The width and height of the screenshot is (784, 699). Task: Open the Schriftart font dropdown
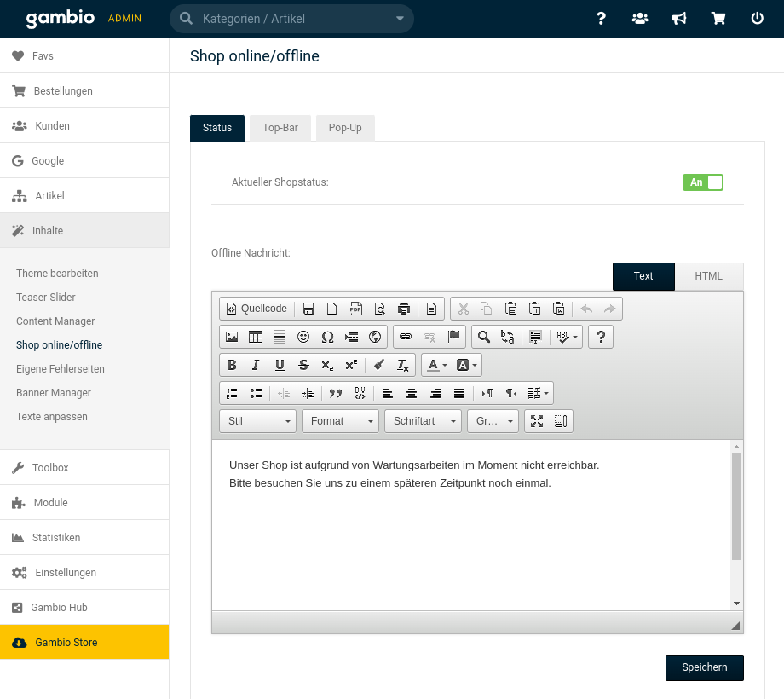coord(423,421)
